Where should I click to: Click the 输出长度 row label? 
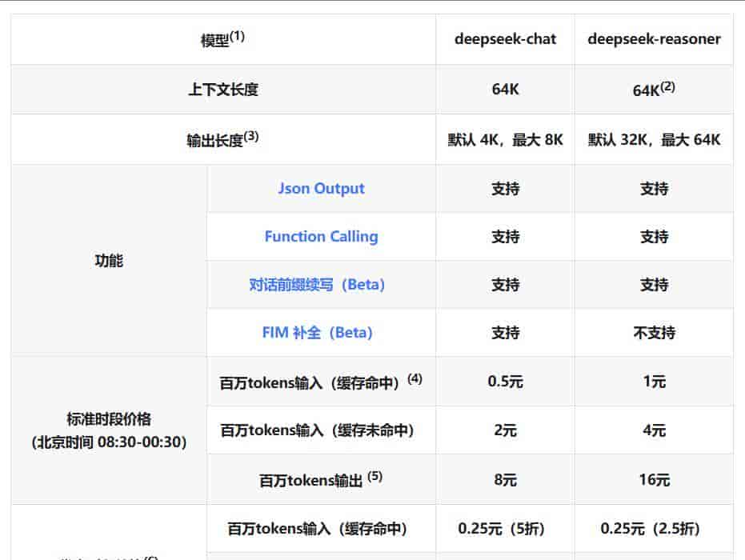[222, 140]
